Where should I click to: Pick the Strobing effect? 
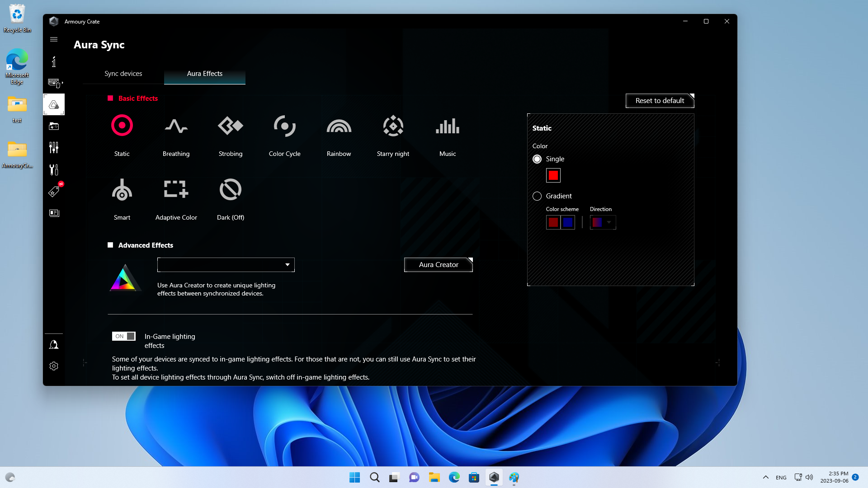231,126
